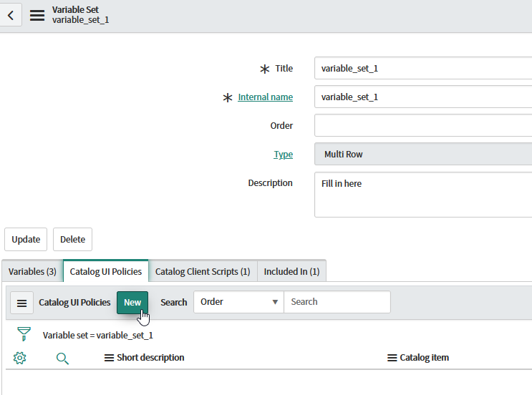Open Short description column options menu
This screenshot has width=532, height=395.
coord(109,358)
